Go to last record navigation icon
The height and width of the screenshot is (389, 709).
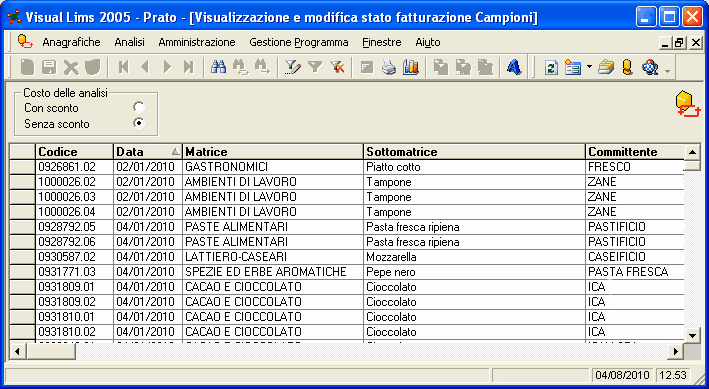(189, 67)
